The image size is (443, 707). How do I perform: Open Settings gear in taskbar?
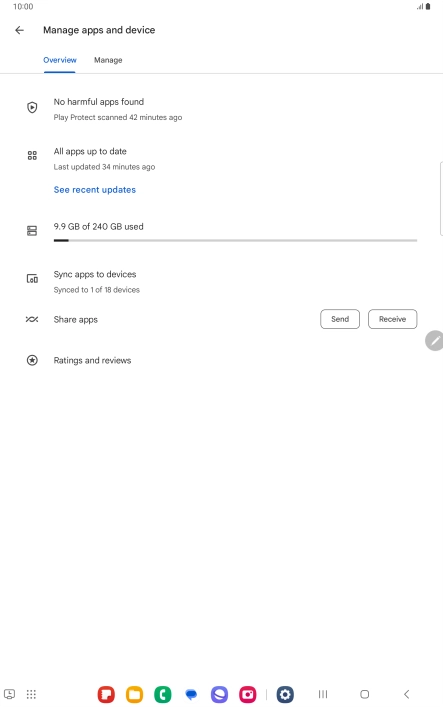[285, 694]
